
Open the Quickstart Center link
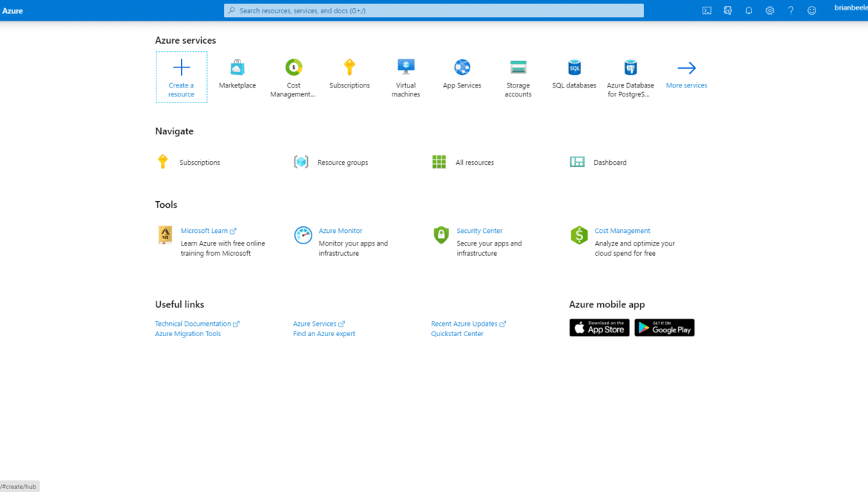(x=457, y=334)
